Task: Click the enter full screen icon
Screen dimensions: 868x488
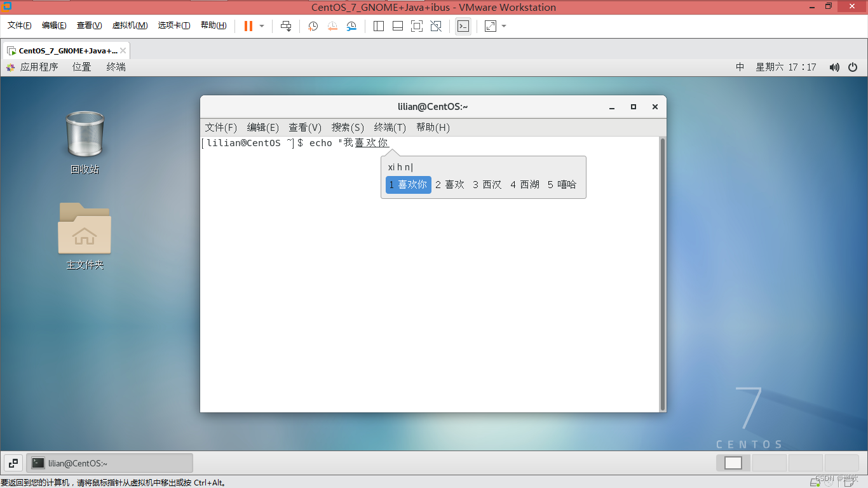Action: click(x=417, y=26)
